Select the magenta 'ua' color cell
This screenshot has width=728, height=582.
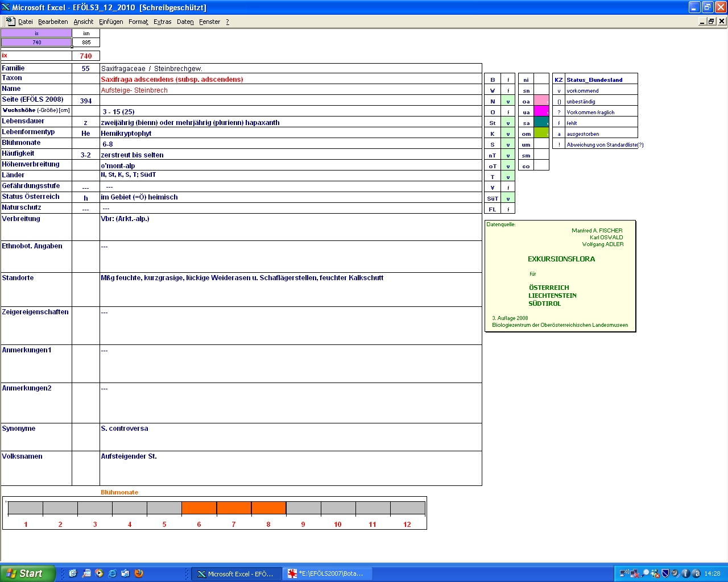[541, 111]
